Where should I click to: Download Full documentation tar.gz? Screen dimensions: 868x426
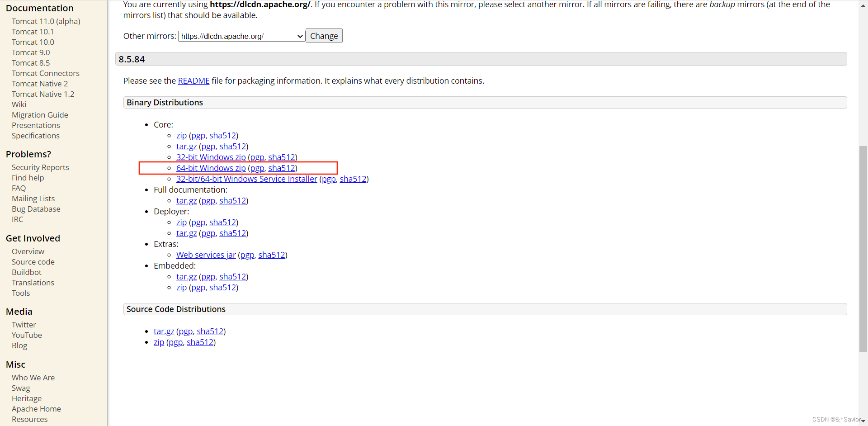(x=186, y=201)
